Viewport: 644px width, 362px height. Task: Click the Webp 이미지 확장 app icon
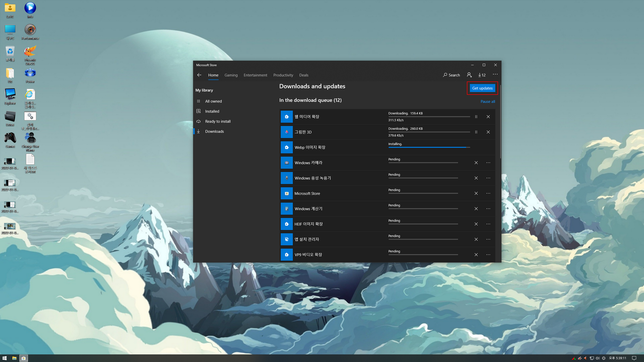[286, 147]
